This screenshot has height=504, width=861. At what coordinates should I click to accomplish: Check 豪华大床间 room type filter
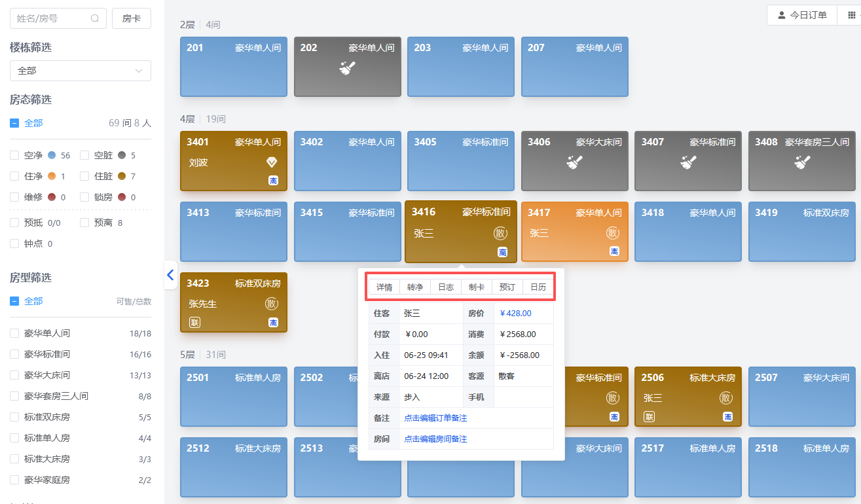point(14,375)
